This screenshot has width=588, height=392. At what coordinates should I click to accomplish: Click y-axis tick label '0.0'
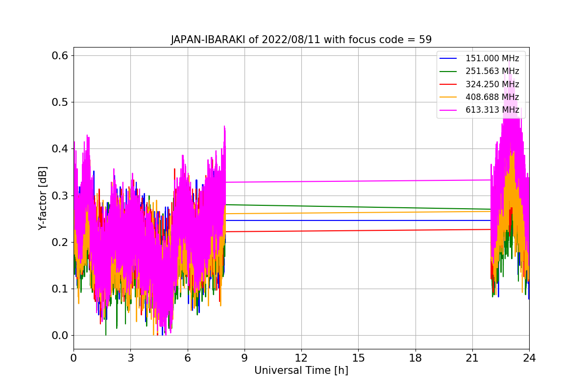60,336
